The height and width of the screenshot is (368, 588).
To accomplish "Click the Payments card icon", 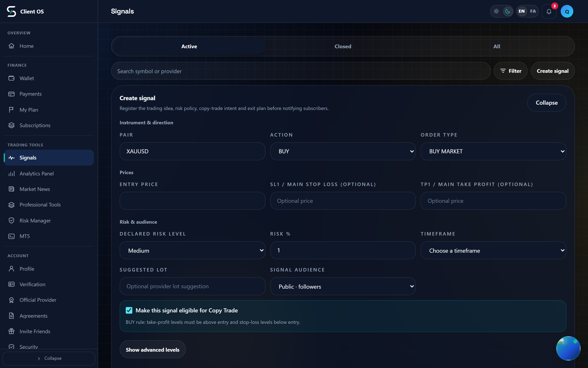I will click(11, 94).
